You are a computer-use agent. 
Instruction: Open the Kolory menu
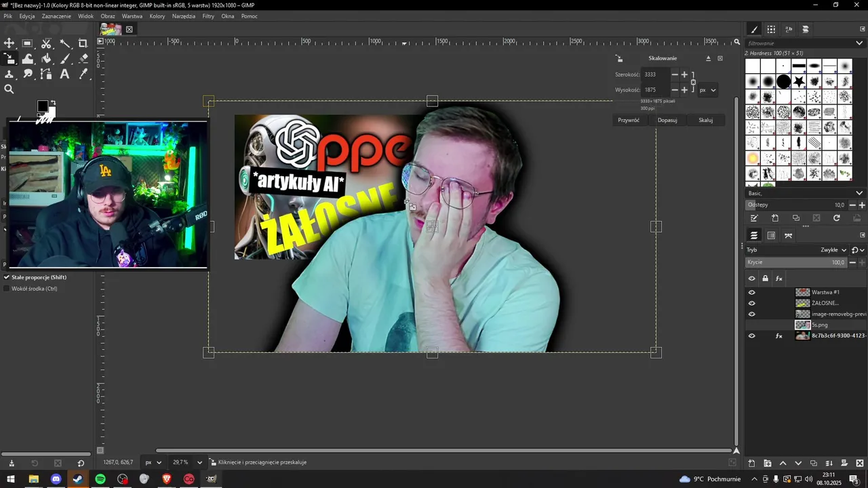tap(157, 16)
